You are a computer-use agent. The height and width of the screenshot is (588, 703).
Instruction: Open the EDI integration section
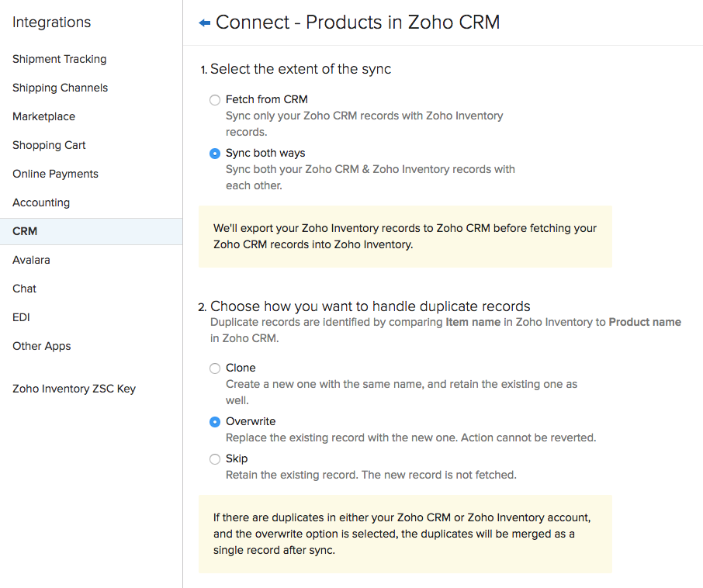21,317
